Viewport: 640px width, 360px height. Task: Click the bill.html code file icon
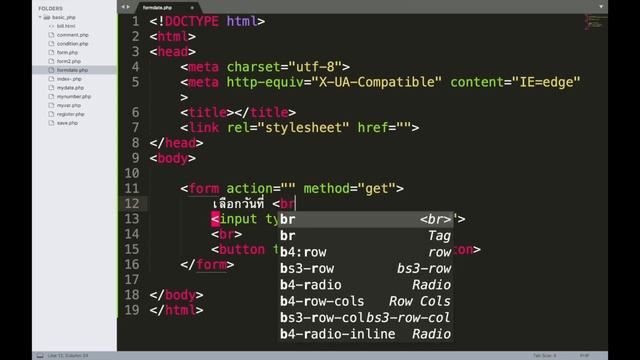51,26
